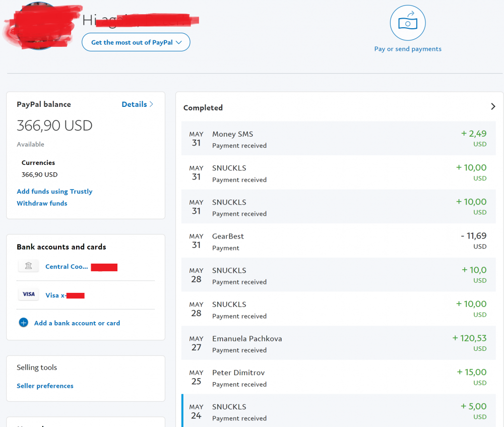
Task: Click Add funds using Trustly
Action: pos(54,191)
